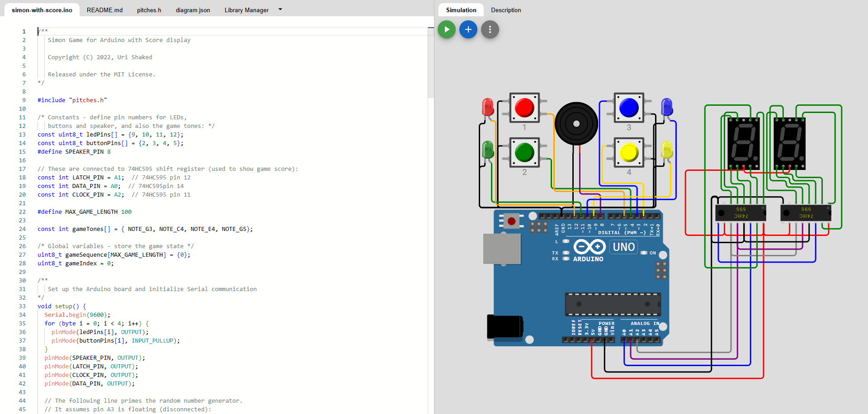Open the diagram.json tab

pyautogui.click(x=193, y=10)
